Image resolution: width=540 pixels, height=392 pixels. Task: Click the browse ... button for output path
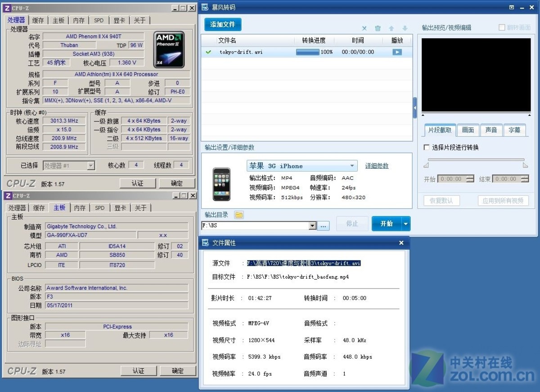point(323,225)
